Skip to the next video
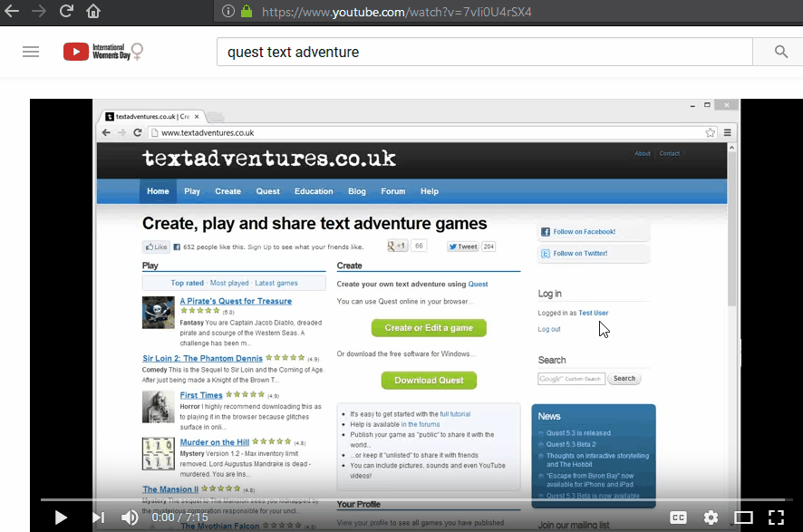Viewport: 803px width, 532px height. coord(98,517)
